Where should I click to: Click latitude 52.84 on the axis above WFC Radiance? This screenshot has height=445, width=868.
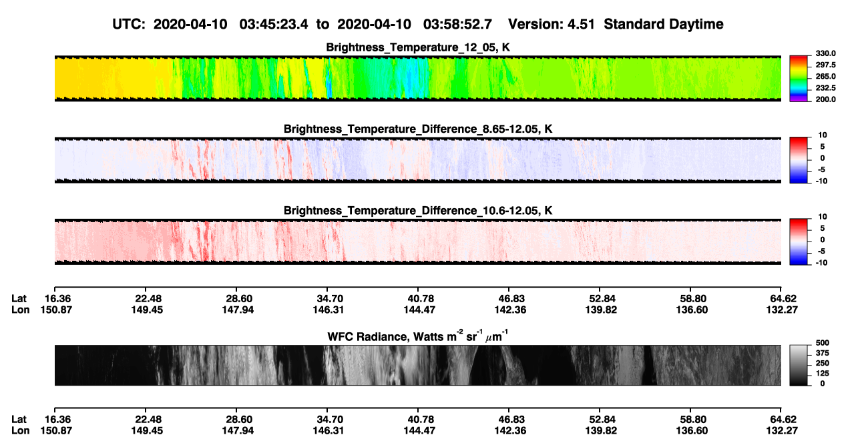600,298
